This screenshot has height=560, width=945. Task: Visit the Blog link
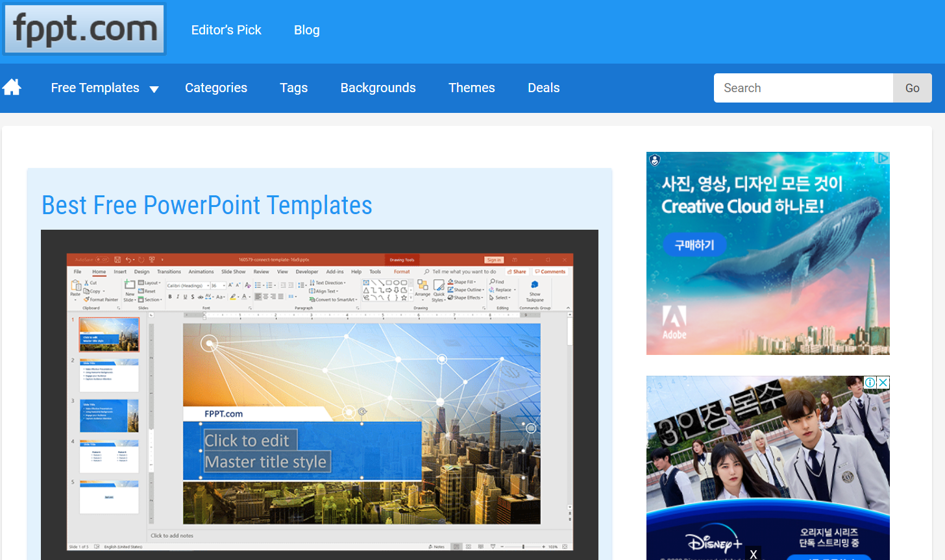click(x=306, y=30)
